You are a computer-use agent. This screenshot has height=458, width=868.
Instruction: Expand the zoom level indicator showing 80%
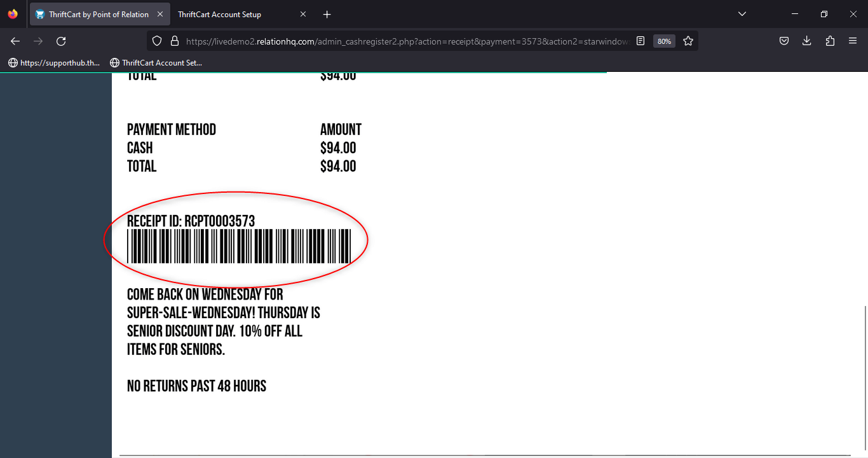664,41
